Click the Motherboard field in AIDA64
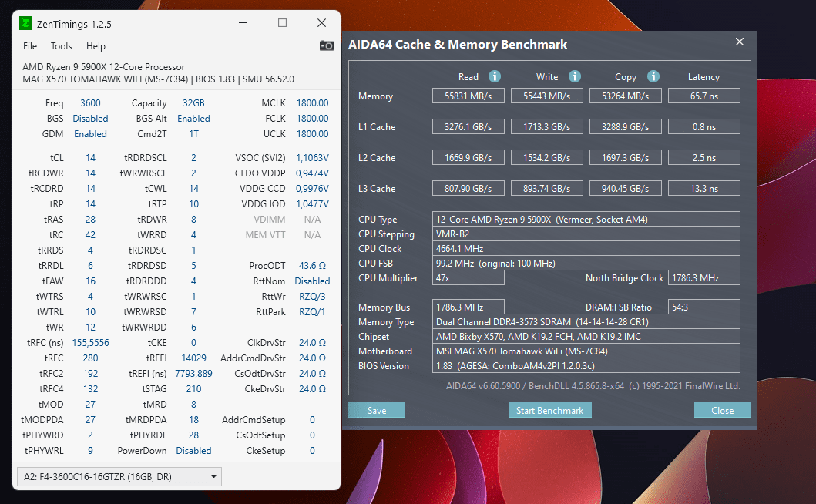816x504 pixels. tap(586, 351)
